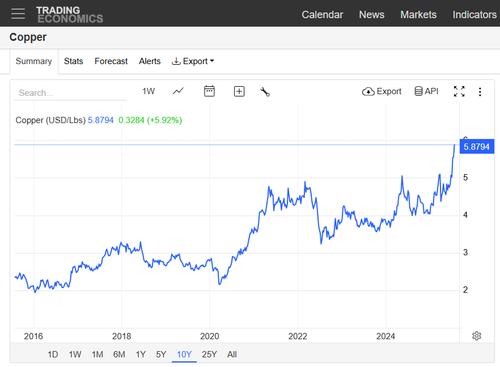Click the 2020 x-axis label
This screenshot has height=367, width=500.
209,336
